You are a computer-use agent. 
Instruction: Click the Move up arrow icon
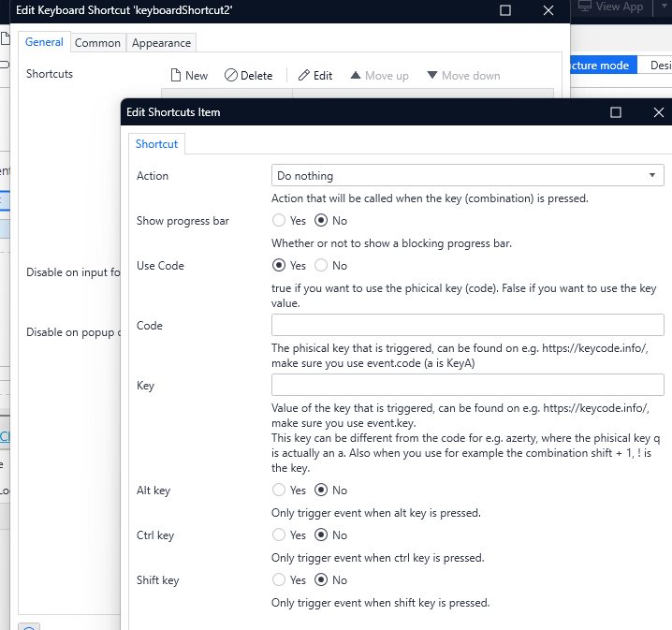click(356, 76)
